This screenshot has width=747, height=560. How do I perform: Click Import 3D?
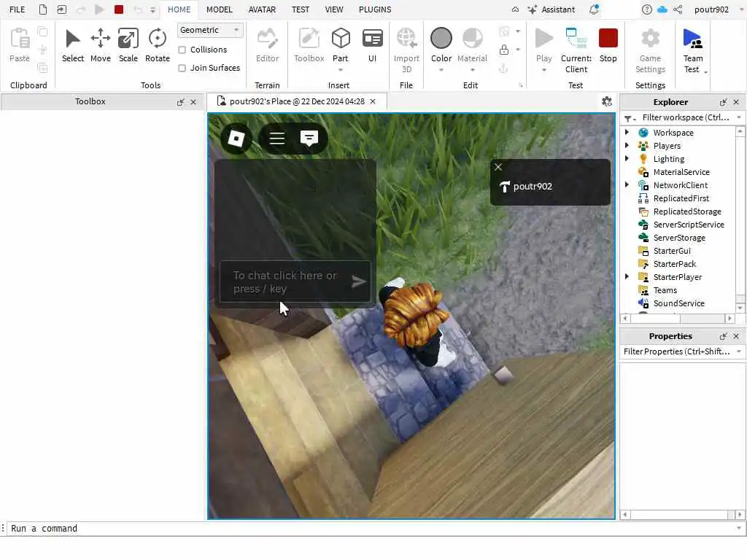tap(406, 50)
